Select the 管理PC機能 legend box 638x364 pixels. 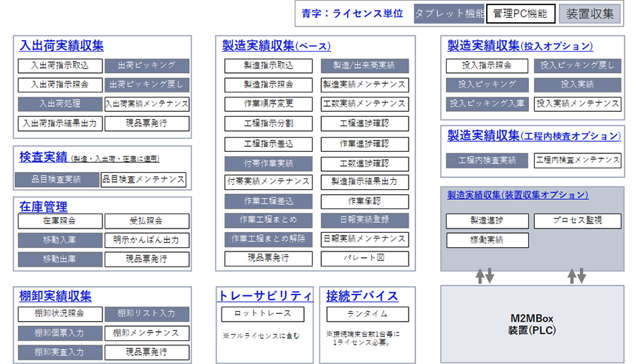520,14
